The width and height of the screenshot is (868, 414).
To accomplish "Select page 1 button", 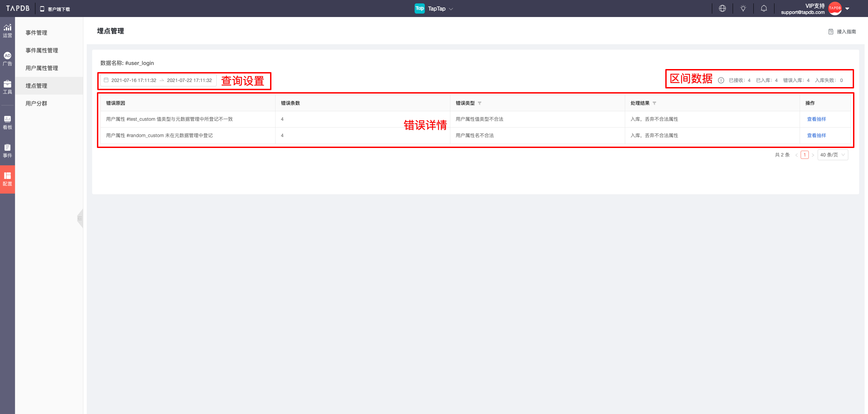I will 805,155.
